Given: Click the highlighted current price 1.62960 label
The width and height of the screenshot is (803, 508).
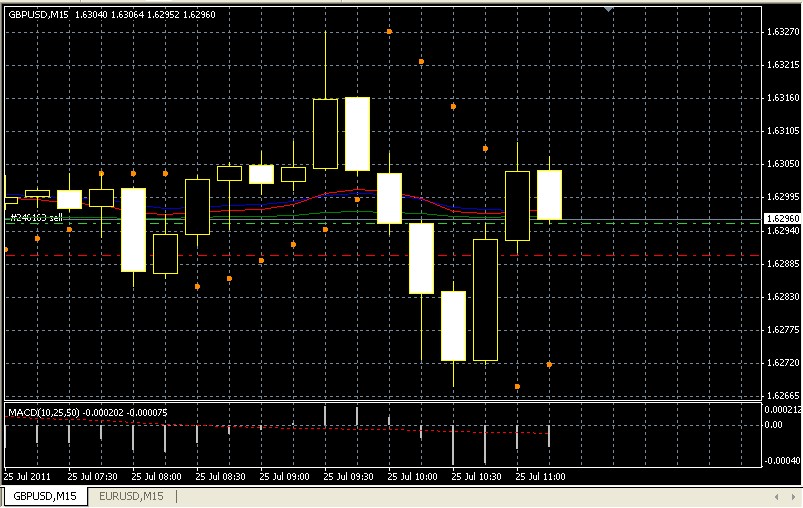Looking at the screenshot, I should coord(781,219).
